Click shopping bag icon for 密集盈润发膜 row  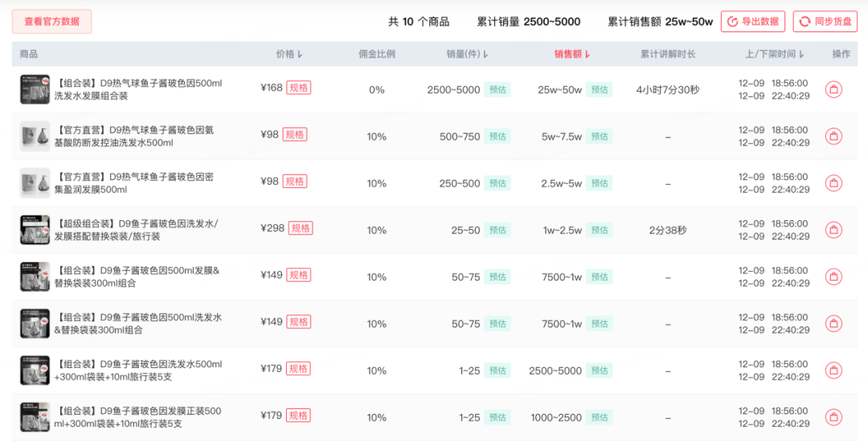click(833, 182)
